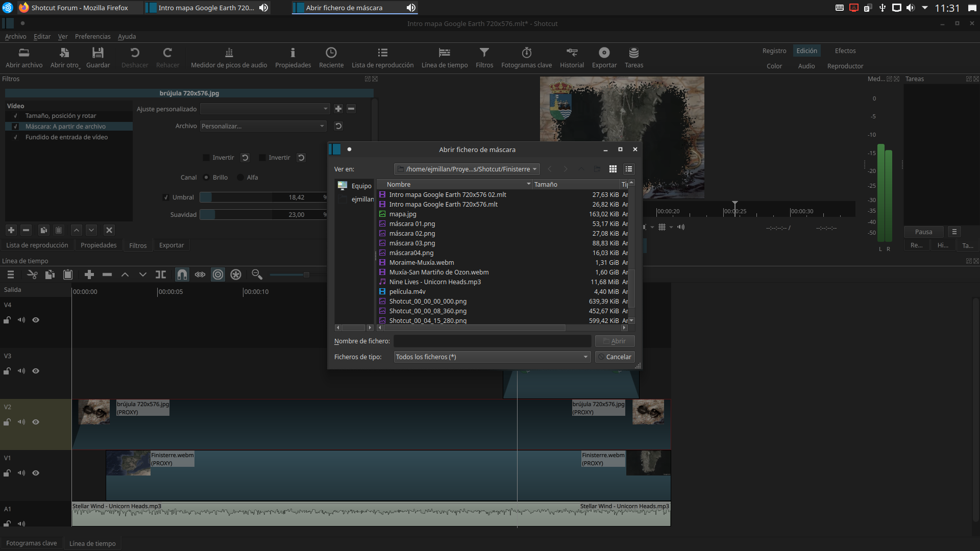Toggle timeline snapping magnet icon
Screen dimensions: 980x551
coord(182,274)
